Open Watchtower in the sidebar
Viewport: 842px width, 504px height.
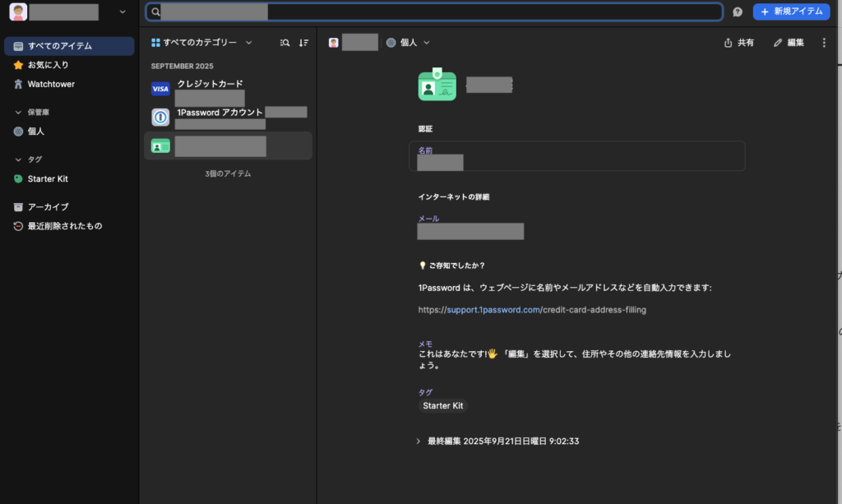(51, 84)
